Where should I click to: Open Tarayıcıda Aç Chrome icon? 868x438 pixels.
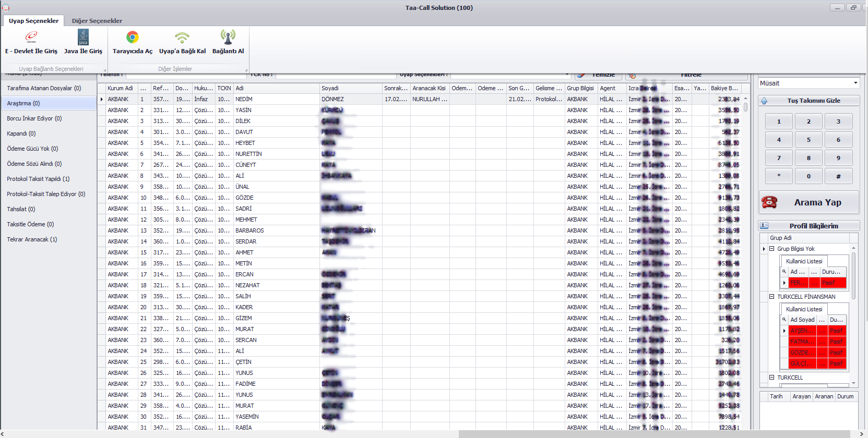point(133,38)
